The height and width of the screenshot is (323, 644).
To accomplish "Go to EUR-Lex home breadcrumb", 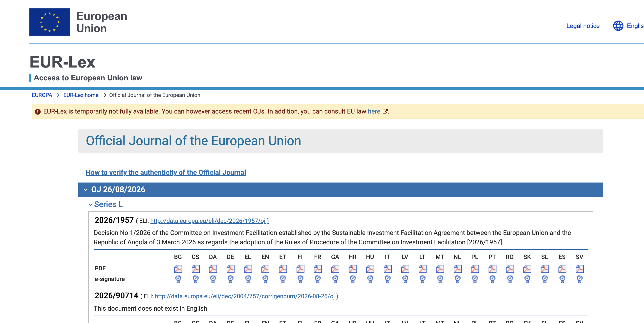I will pos(81,95).
